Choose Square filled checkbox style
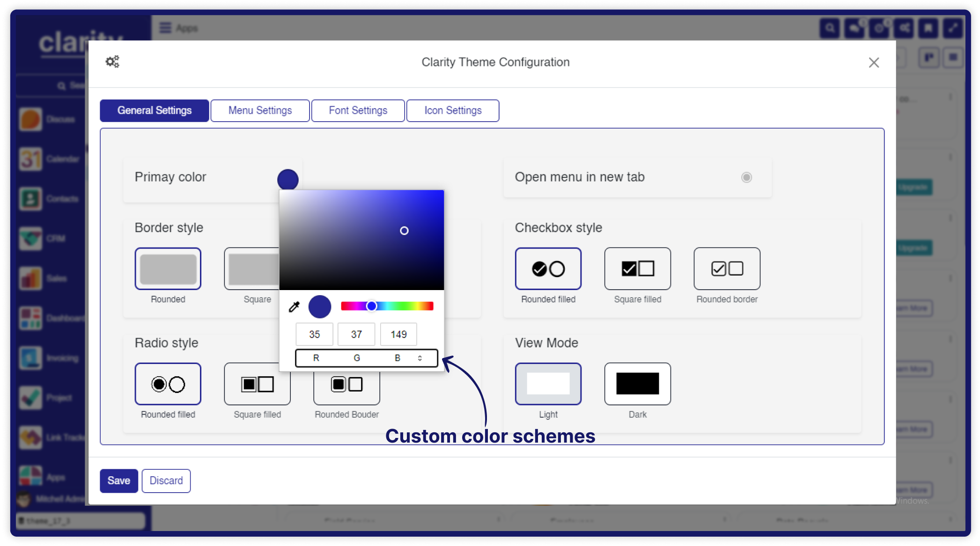 coord(638,269)
